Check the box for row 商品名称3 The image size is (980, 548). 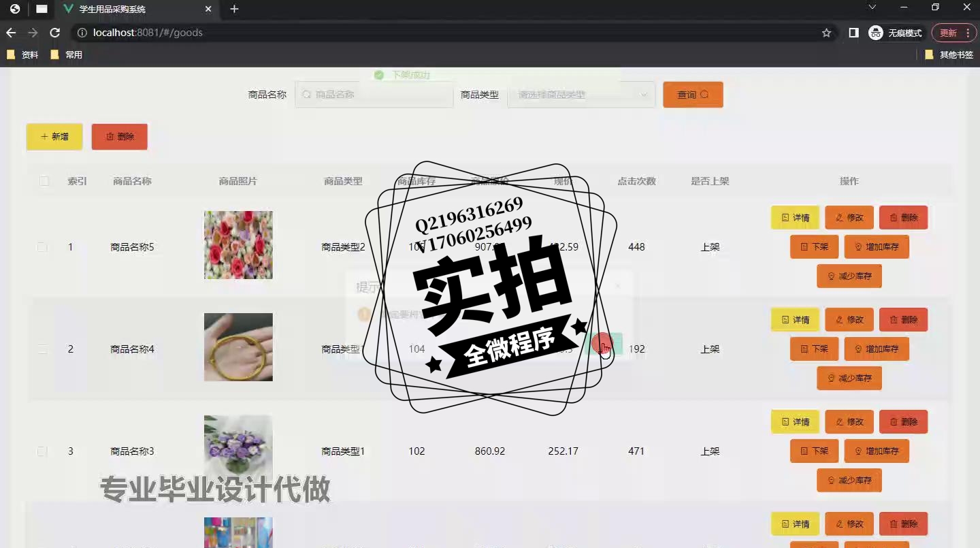tap(42, 451)
